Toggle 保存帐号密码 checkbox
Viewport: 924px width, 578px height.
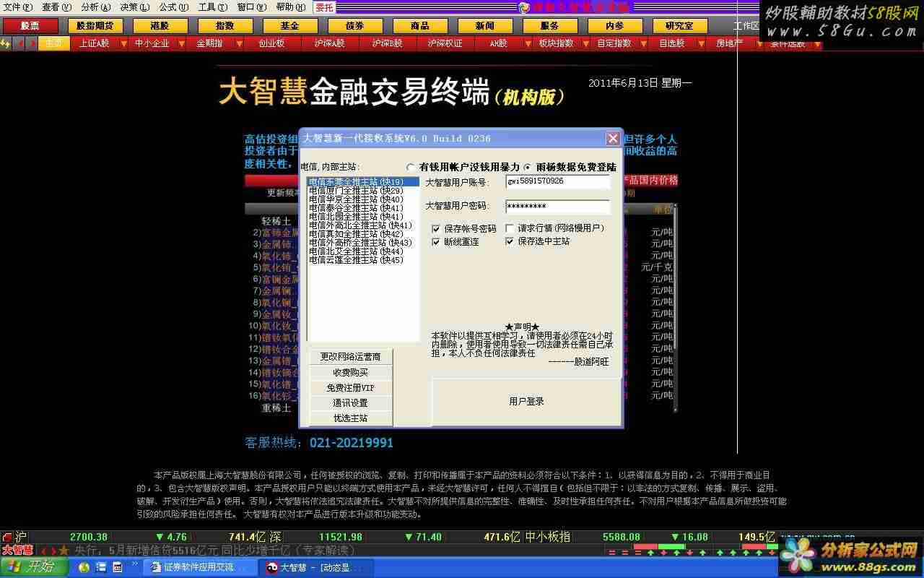pyautogui.click(x=436, y=228)
